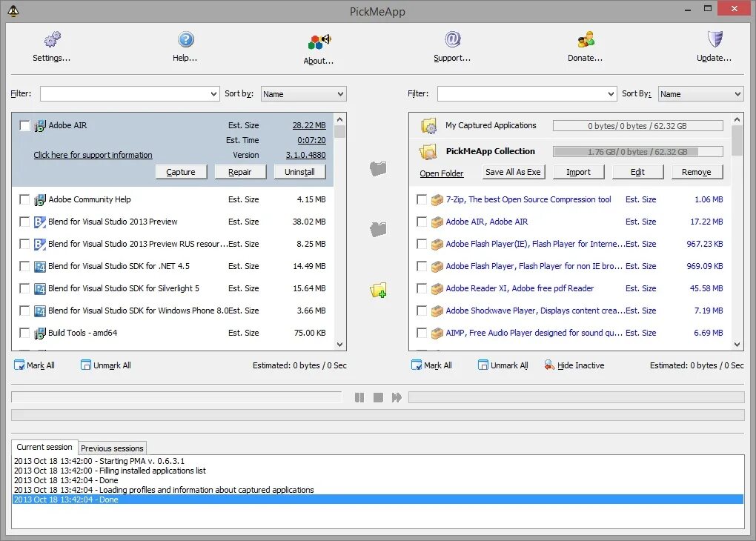Open the left Sort by Name dropdown
This screenshot has height=541, width=756.
303,94
